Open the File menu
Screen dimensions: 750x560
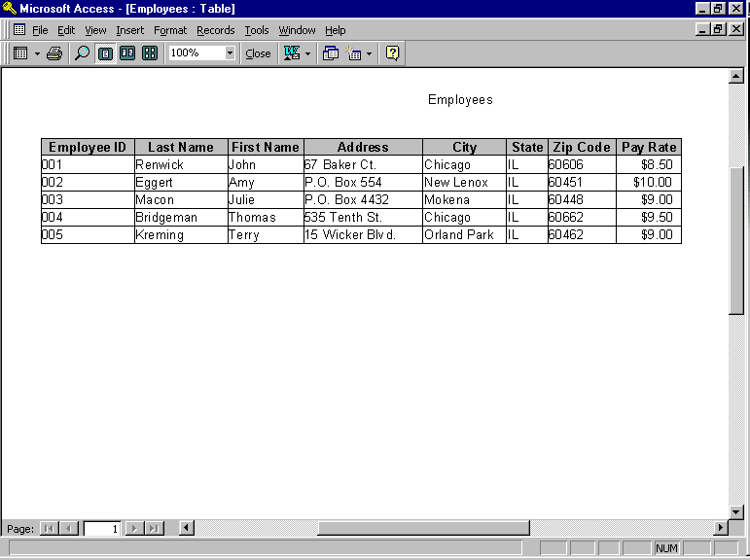coord(40,30)
